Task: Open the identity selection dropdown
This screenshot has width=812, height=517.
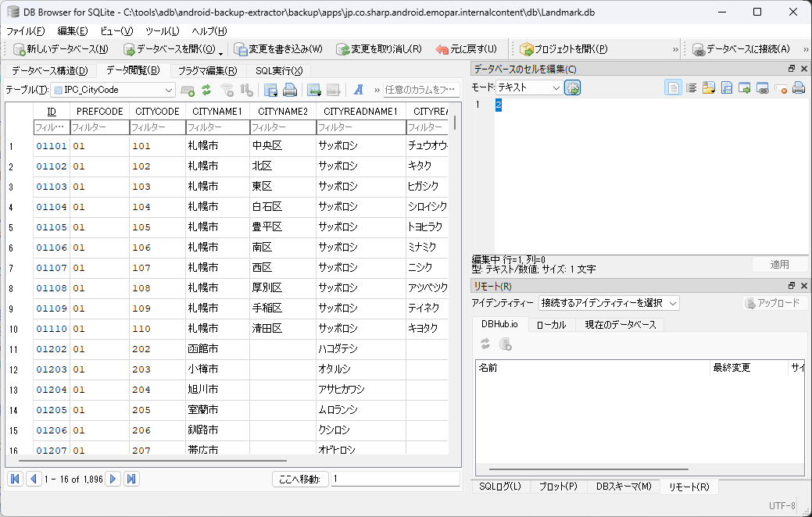Action: [x=609, y=303]
